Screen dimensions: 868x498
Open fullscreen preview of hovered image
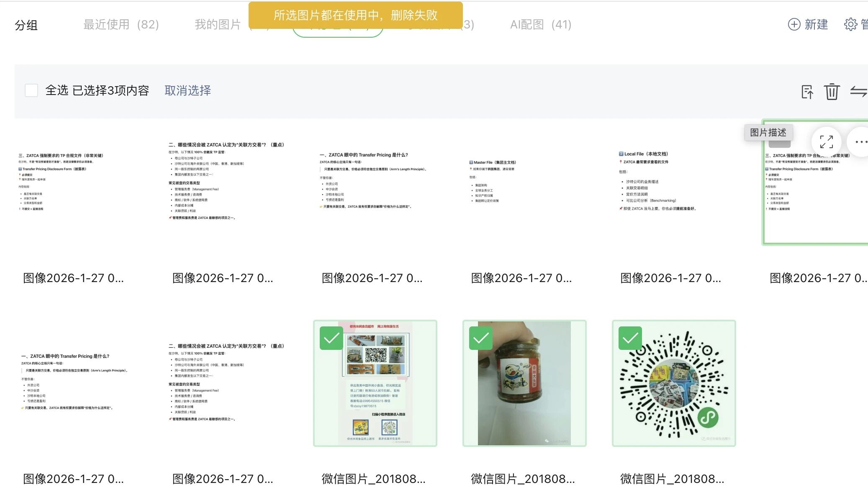click(826, 142)
